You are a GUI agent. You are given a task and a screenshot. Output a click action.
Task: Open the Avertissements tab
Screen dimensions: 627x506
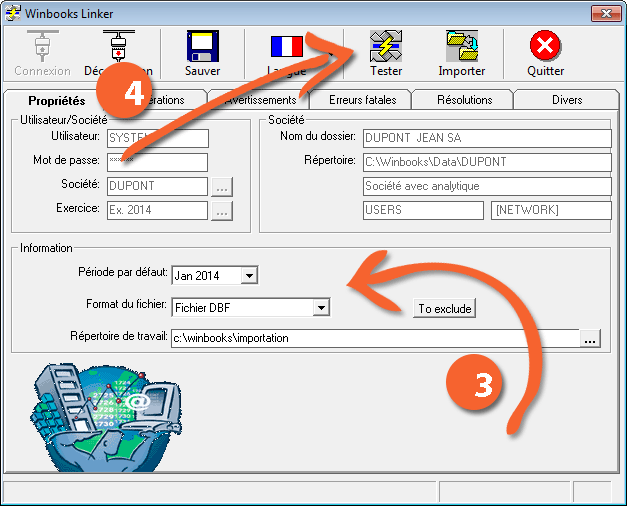pyautogui.click(x=259, y=100)
